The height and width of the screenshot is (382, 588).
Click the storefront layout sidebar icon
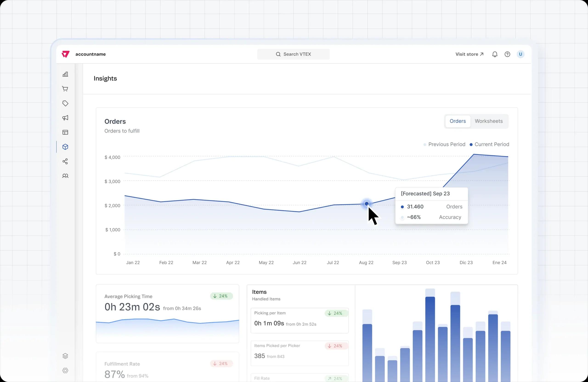click(x=65, y=132)
